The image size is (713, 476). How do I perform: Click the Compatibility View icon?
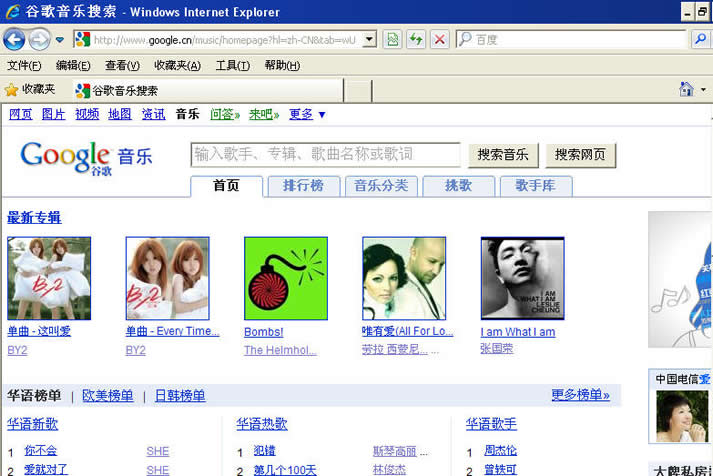[x=392, y=40]
